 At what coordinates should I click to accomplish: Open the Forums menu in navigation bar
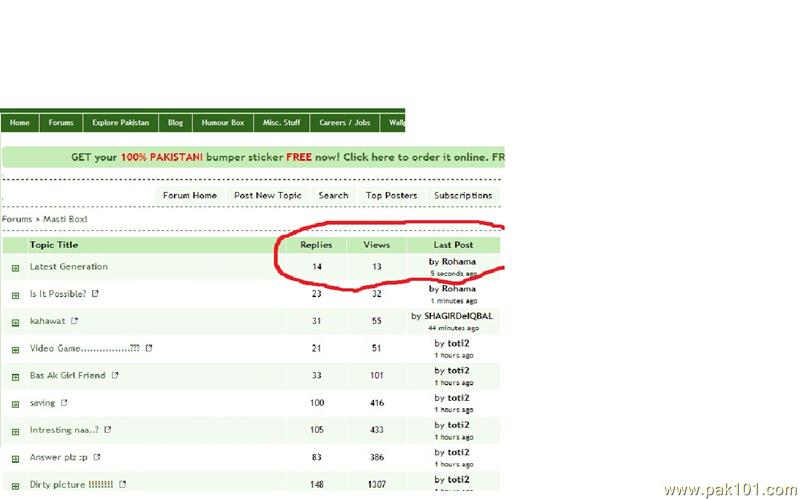[x=61, y=122]
